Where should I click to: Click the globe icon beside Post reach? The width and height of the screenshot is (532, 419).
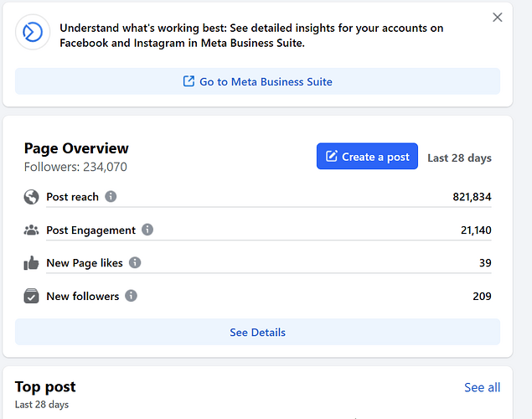click(31, 197)
